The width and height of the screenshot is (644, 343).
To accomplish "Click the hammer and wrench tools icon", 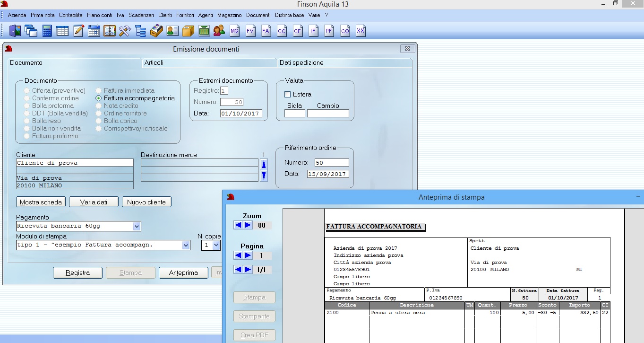I will [x=125, y=31].
